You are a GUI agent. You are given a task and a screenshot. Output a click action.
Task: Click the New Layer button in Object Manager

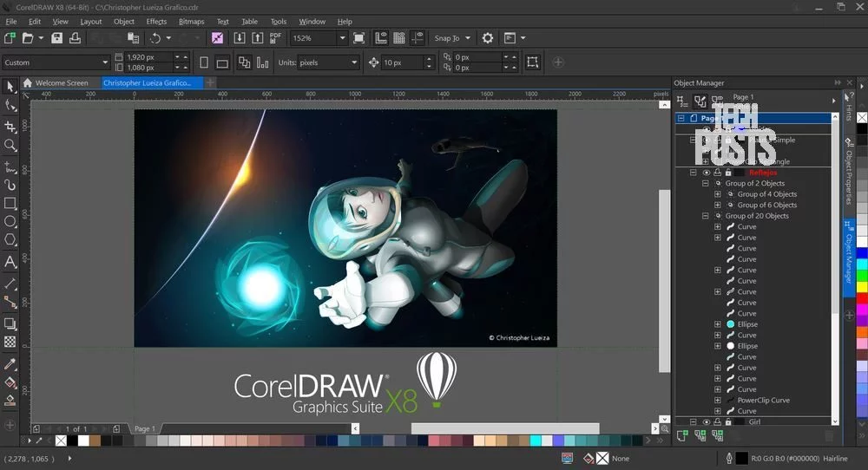click(682, 435)
